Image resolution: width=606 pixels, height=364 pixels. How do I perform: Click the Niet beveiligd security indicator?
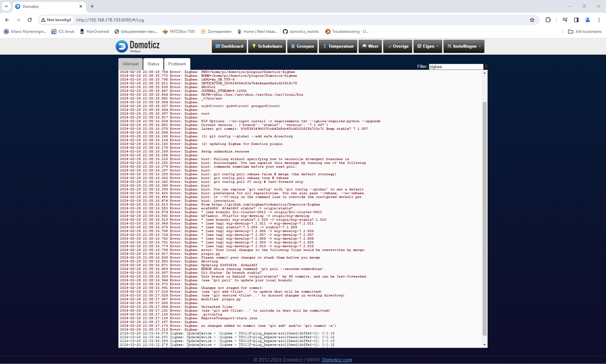56,20
